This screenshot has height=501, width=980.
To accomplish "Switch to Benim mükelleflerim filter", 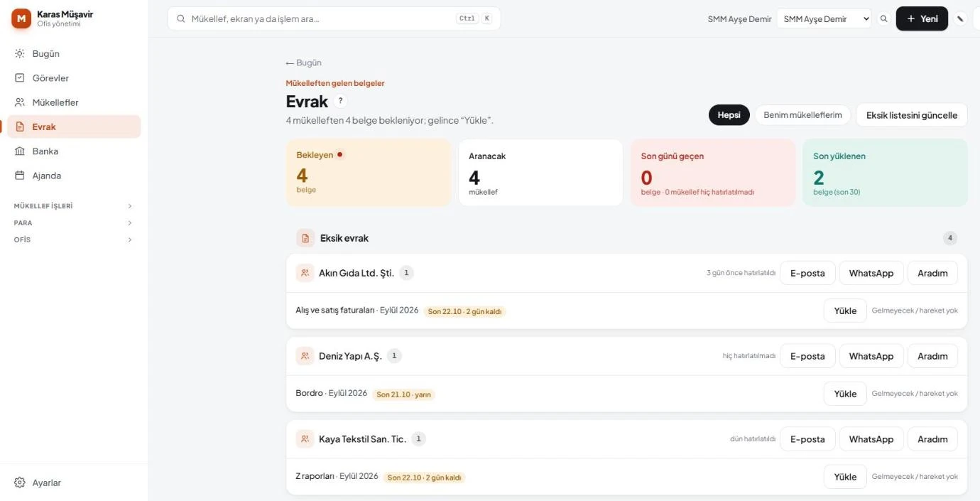I will 802,115.
